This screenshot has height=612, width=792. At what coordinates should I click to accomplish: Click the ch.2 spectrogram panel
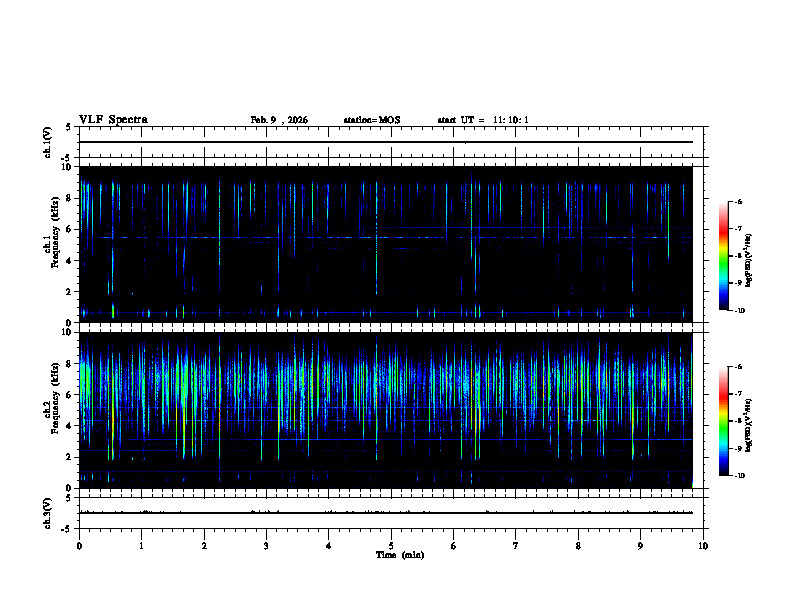tap(386, 410)
